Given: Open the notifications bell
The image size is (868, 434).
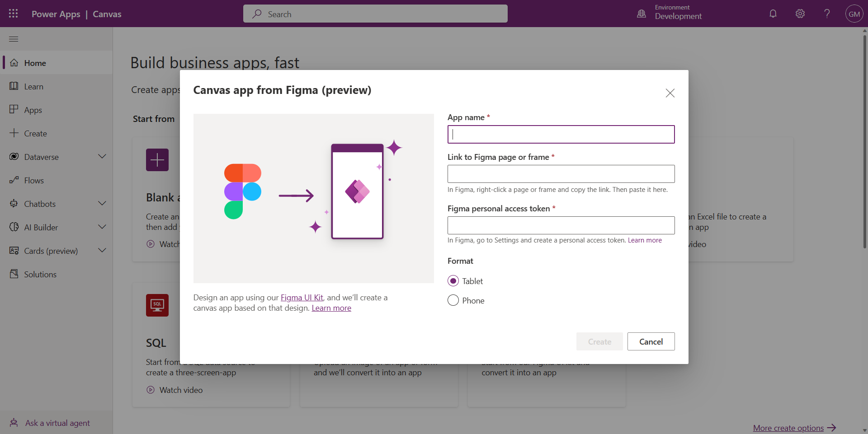Looking at the screenshot, I should (773, 14).
